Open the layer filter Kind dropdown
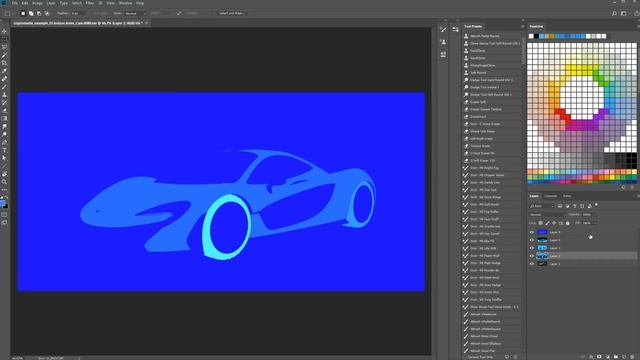The height and width of the screenshot is (360, 640). tap(542, 206)
